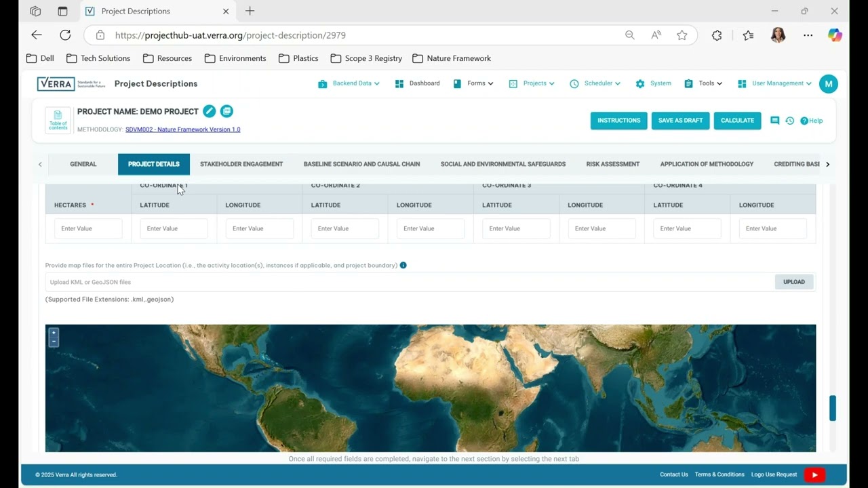Open browser extensions icon
868x488 pixels.
pos(717,35)
